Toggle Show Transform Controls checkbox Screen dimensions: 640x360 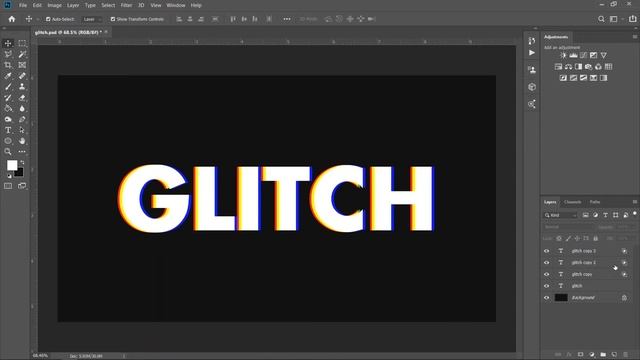click(x=113, y=19)
